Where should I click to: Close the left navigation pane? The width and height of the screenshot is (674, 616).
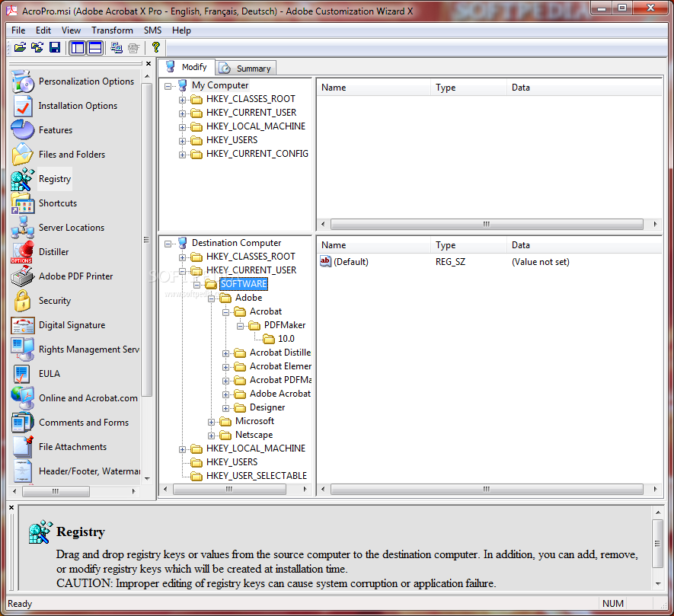(149, 64)
